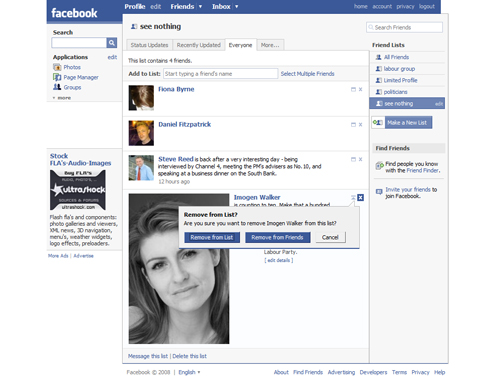
Task: Open the Page Manager application icon
Action: (57, 77)
